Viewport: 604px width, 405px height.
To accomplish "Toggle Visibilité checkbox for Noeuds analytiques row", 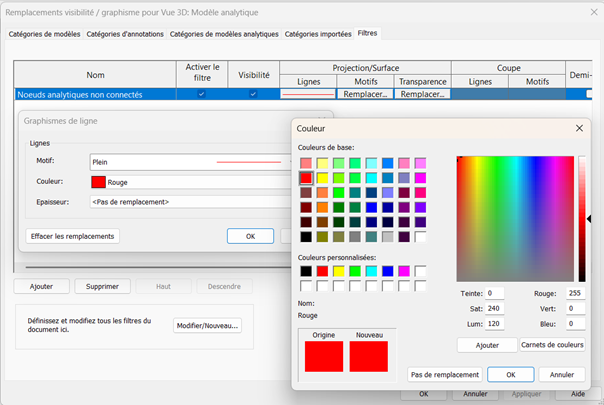I will click(x=253, y=94).
